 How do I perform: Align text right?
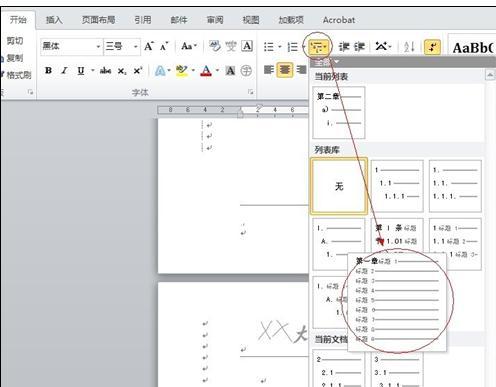[x=301, y=70]
